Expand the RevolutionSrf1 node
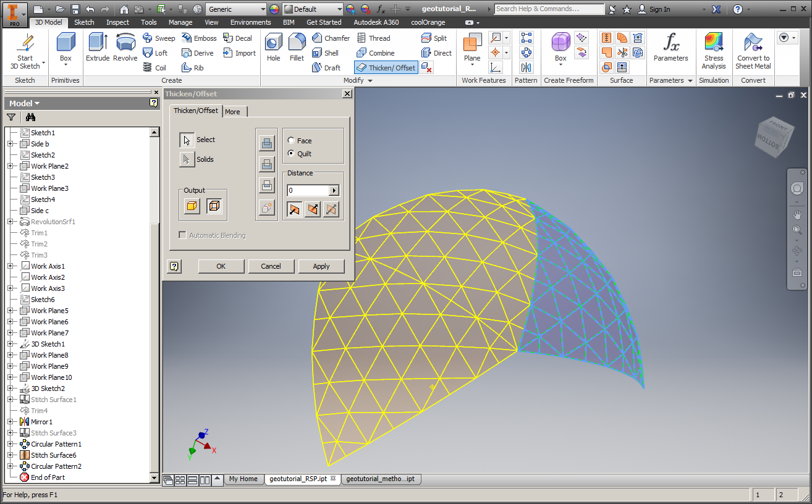The width and height of the screenshot is (812, 504). pos(10,222)
